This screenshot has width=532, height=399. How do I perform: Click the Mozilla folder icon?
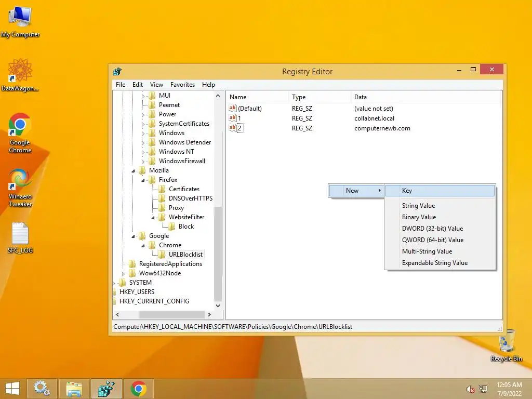click(142, 170)
